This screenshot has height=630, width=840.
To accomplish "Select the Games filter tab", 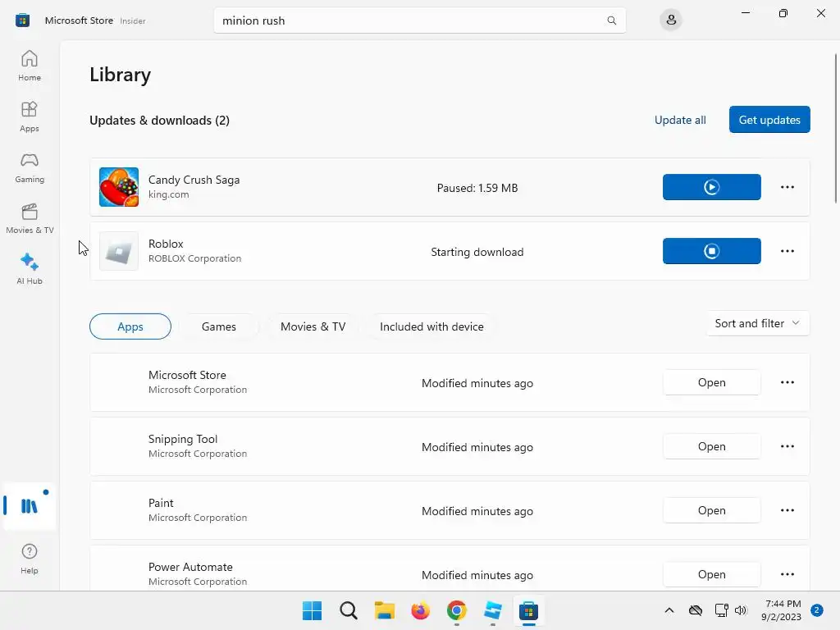I will (x=218, y=326).
